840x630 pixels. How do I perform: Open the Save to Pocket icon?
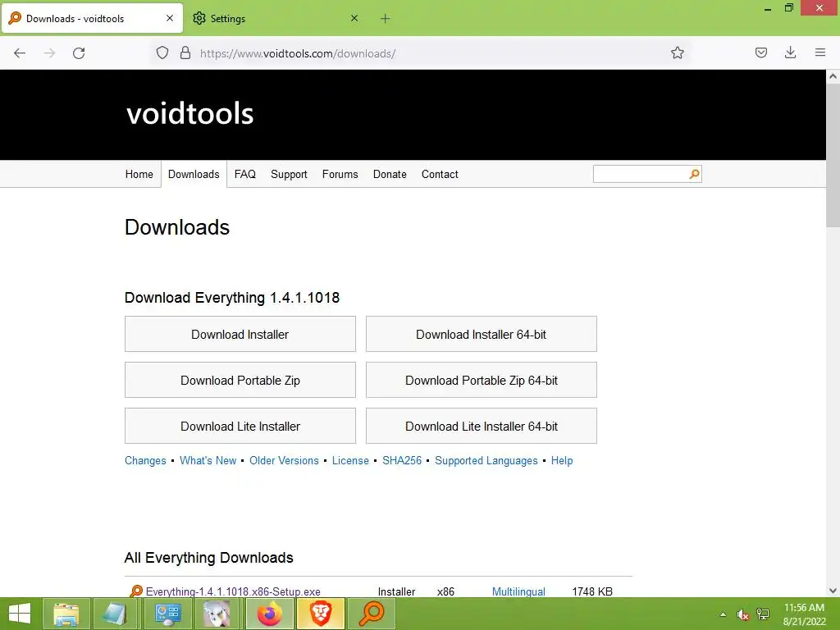[x=760, y=52]
